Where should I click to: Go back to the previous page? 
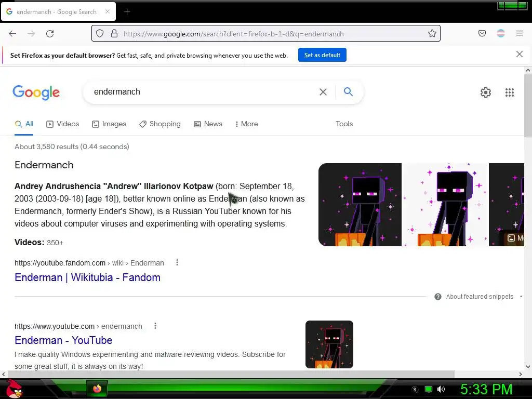pos(12,34)
